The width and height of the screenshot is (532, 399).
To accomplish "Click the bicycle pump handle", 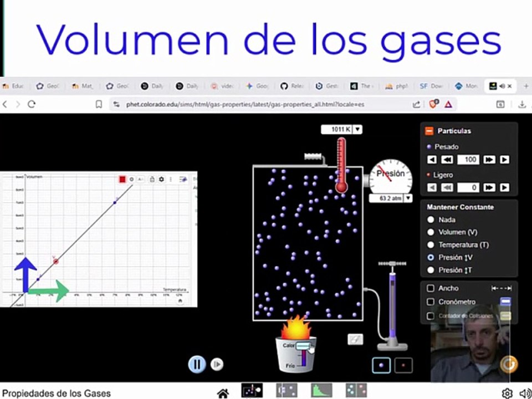I will pyautogui.click(x=392, y=263).
